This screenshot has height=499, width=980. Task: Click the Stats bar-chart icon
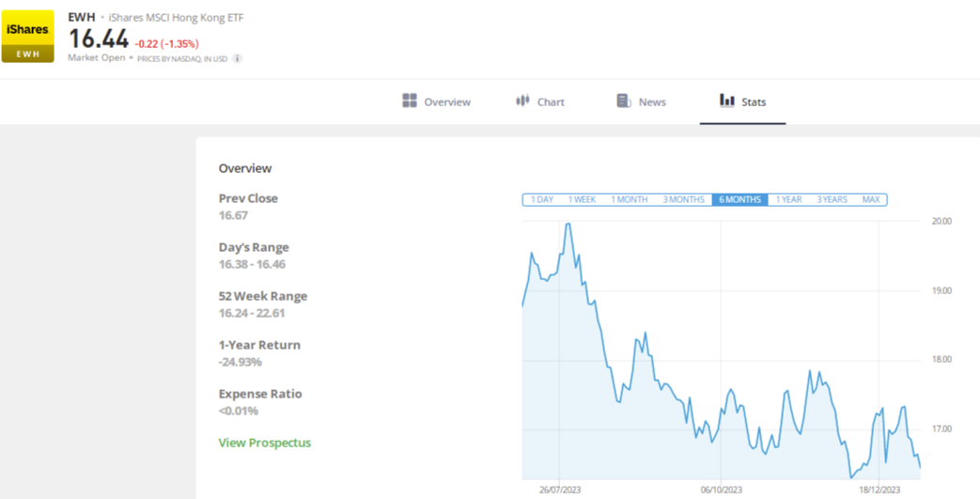pos(727,101)
